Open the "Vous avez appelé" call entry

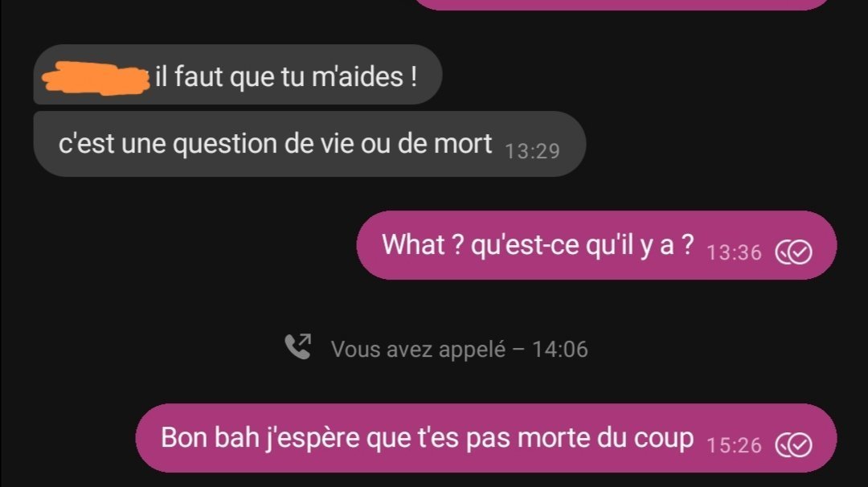[436, 349]
